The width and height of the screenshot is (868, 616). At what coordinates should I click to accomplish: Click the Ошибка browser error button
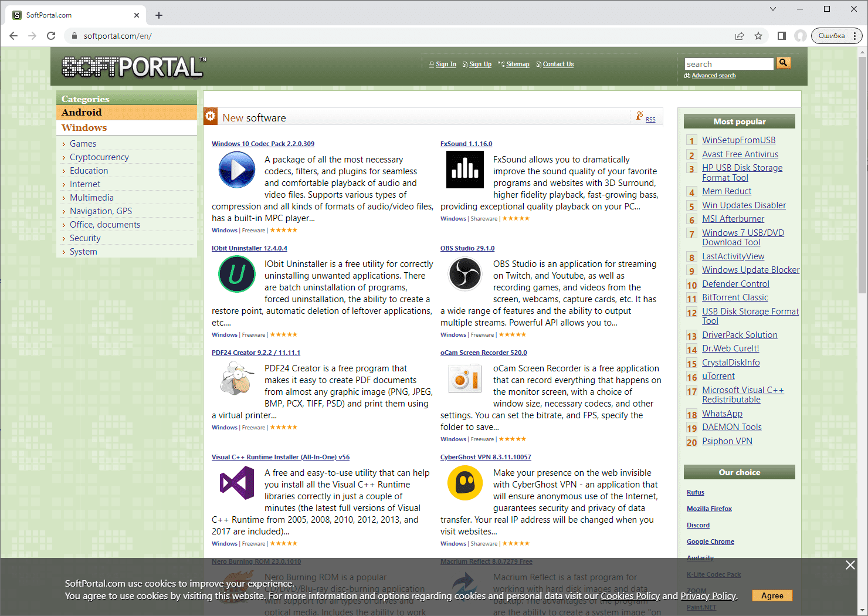coord(837,36)
